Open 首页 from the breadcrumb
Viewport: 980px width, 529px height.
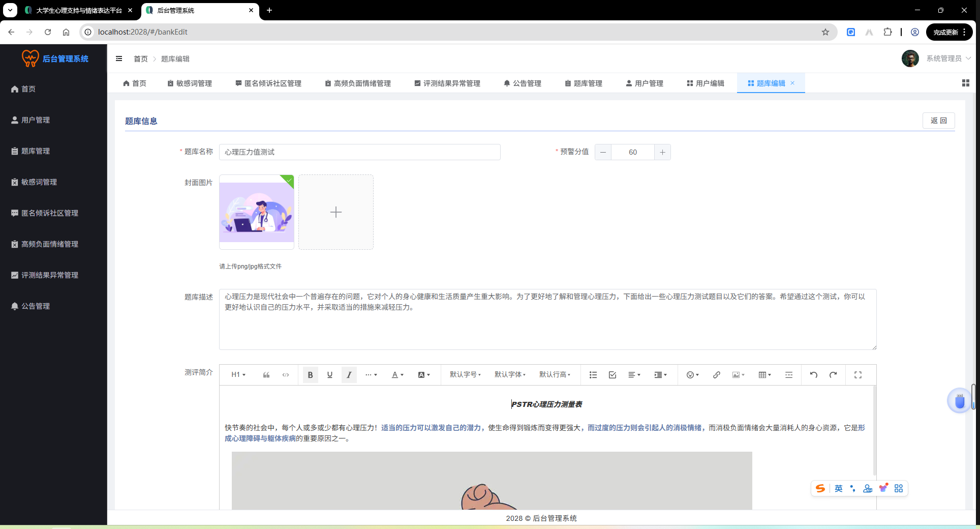coord(141,58)
